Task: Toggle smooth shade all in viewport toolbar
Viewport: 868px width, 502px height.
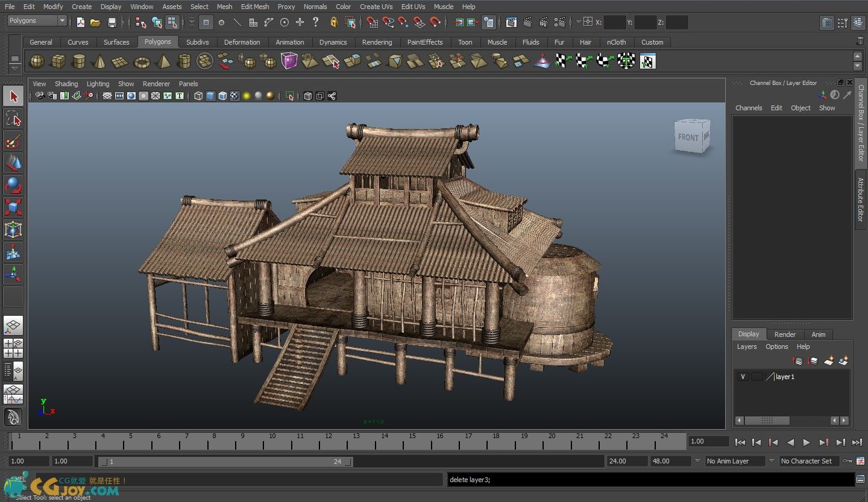Action: 210,96
